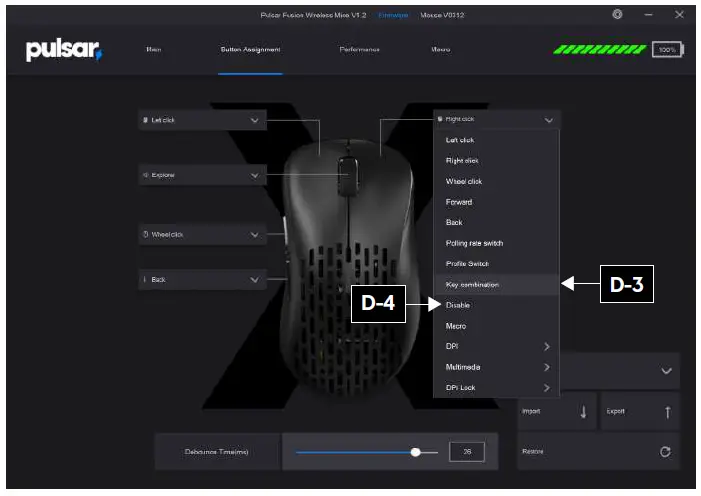Select Polling rate switch option

(497, 243)
